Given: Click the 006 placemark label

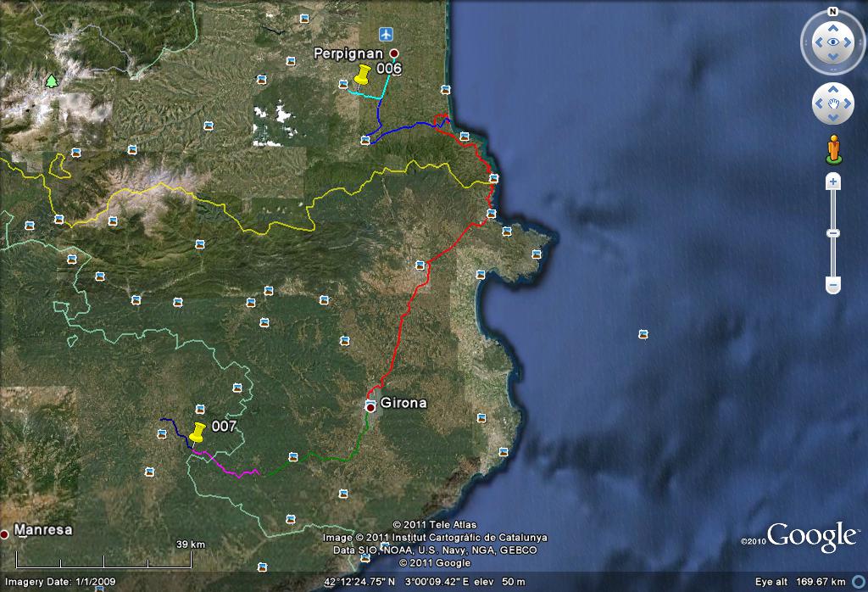Looking at the screenshot, I should (x=389, y=68).
